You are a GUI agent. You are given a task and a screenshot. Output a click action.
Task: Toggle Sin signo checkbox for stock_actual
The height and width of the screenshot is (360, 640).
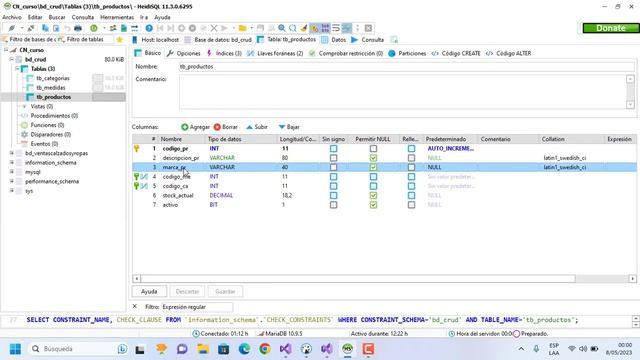coord(333,196)
